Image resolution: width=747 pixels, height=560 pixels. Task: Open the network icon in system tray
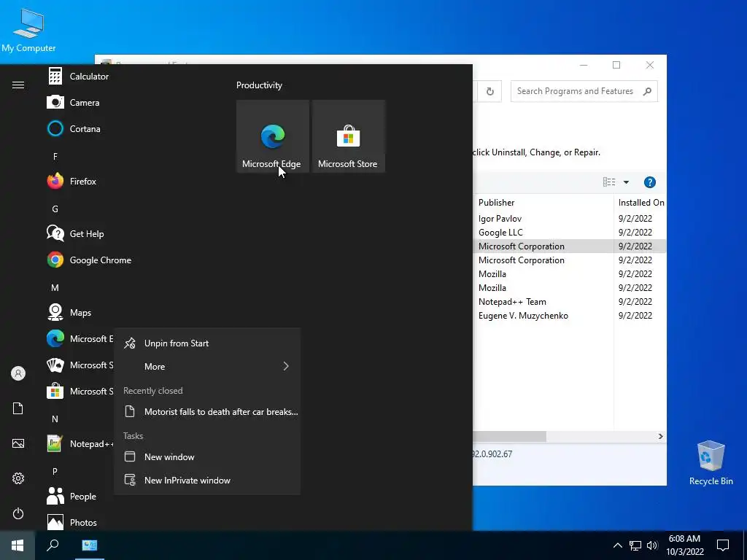point(635,545)
